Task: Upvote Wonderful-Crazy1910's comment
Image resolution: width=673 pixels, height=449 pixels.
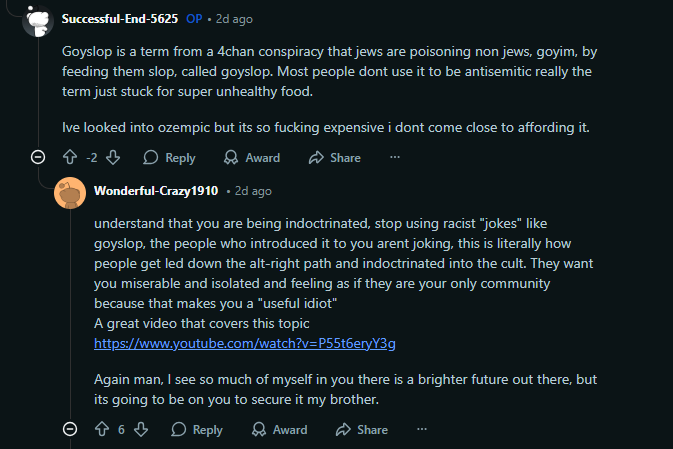Action: point(101,430)
